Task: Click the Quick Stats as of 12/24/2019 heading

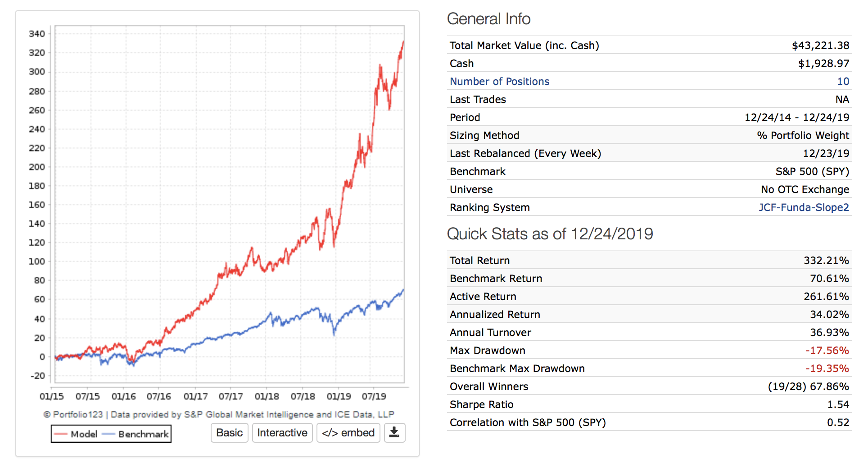Action: [x=550, y=234]
